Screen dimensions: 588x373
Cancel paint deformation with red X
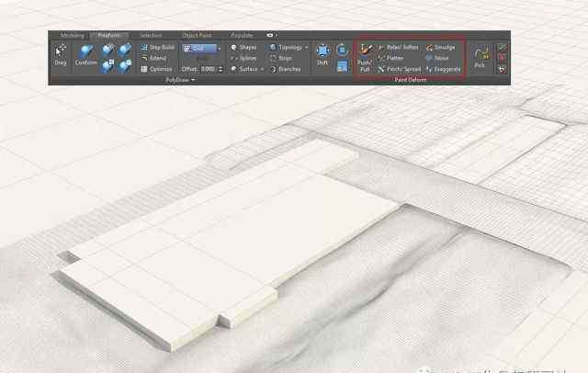tap(502, 58)
